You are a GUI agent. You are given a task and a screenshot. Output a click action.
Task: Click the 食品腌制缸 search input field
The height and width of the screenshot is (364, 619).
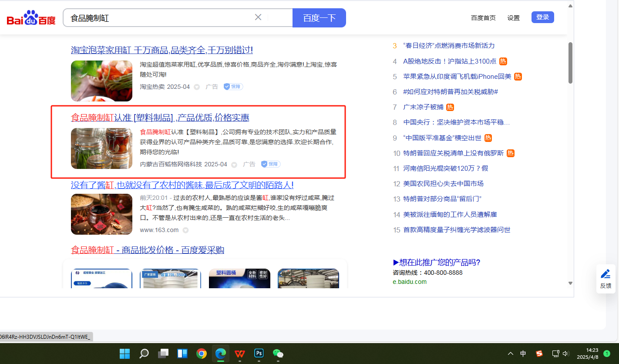(x=161, y=18)
